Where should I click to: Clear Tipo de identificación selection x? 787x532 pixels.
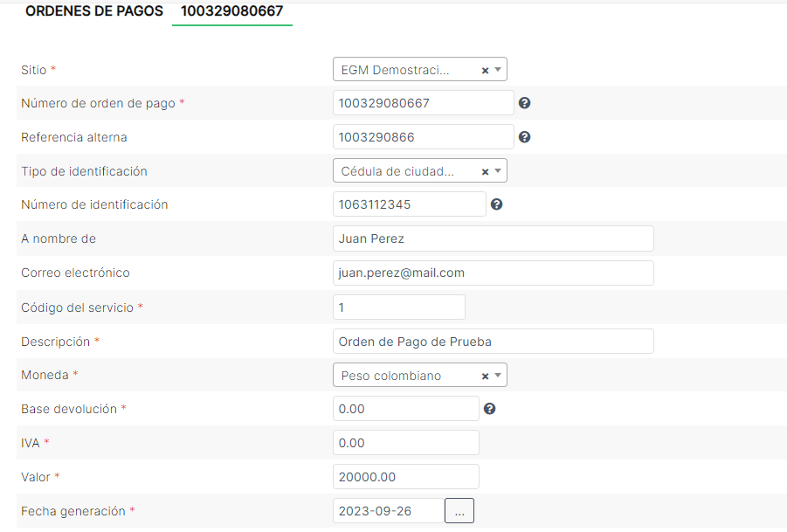(x=485, y=171)
